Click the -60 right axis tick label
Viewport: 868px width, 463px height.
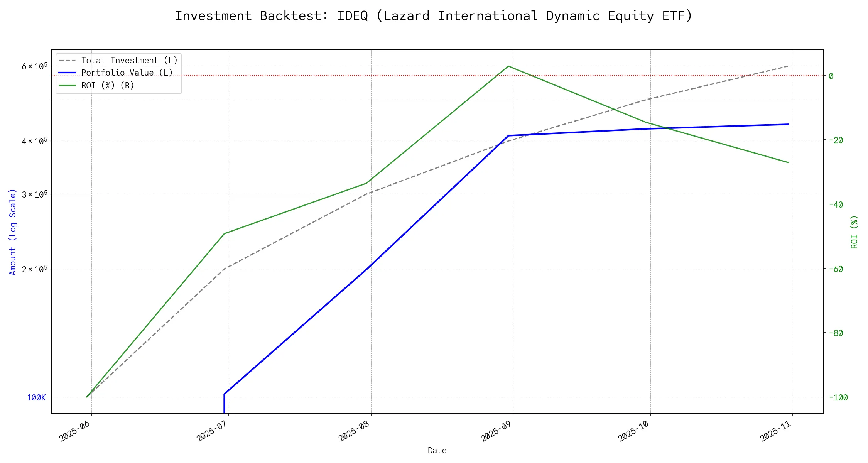coord(836,269)
